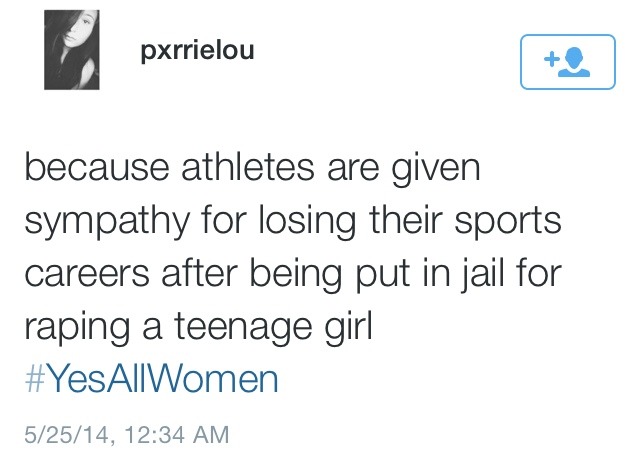Click the word 'athletes' in the tweet

pos(248,167)
